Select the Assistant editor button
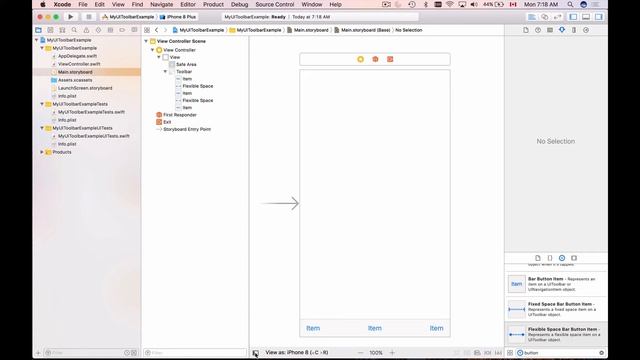Viewport: 640px width, 360px height. click(544, 17)
